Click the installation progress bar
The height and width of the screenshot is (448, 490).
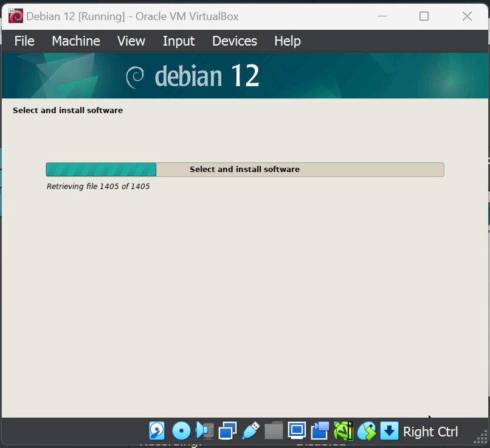coord(245,170)
